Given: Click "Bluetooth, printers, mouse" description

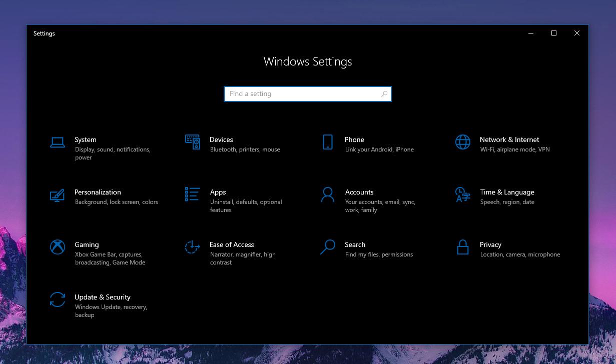Looking at the screenshot, I should tap(245, 149).
